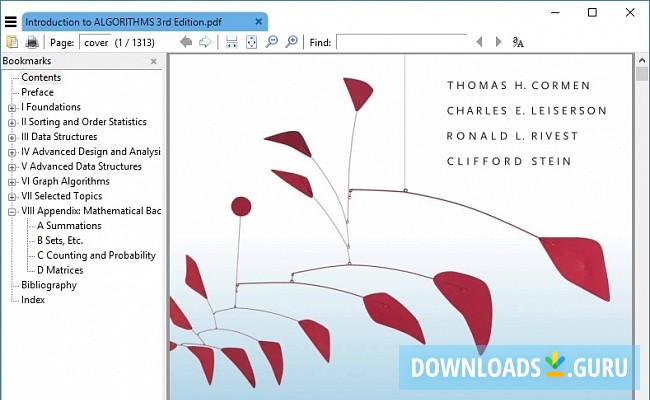Open the Index bookmark
This screenshot has width=650, height=400.
coord(33,300)
